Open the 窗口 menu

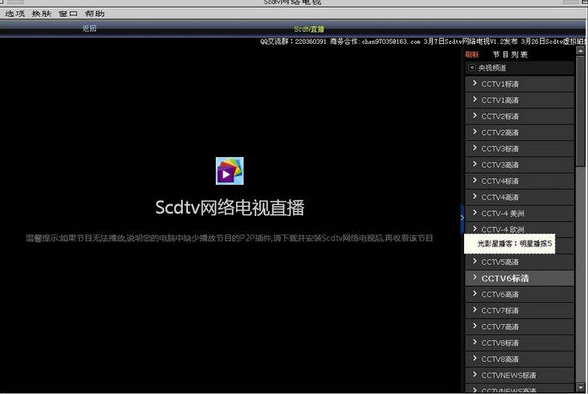click(68, 14)
